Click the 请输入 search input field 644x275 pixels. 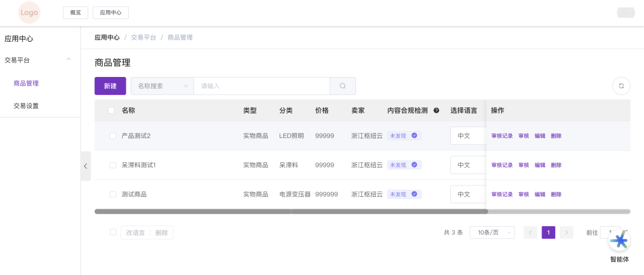tap(261, 86)
